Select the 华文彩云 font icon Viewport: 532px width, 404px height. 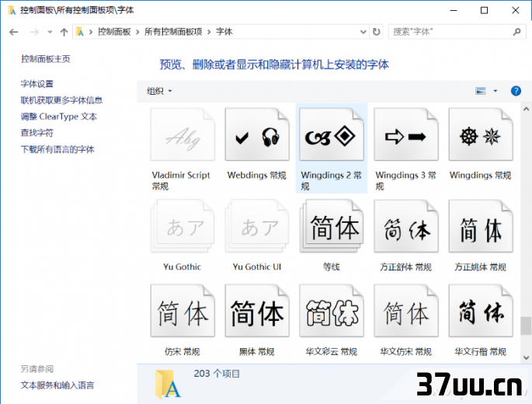pyautogui.click(x=332, y=311)
